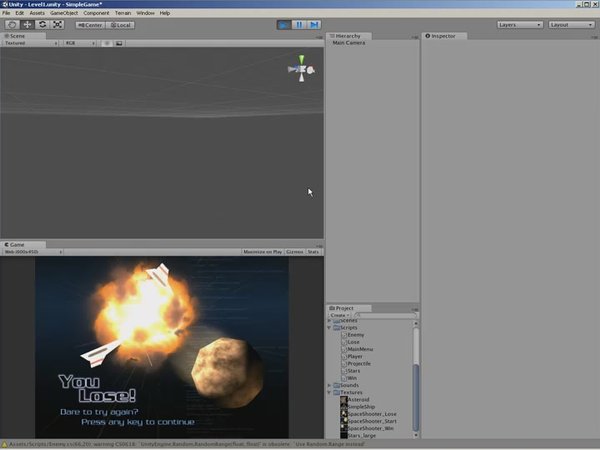Click the Pause button

point(299,24)
